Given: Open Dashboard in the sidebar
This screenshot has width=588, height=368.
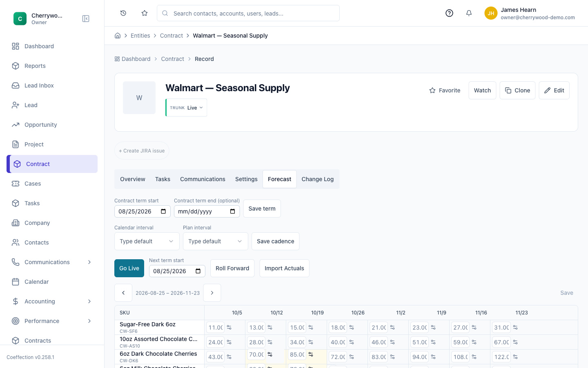Looking at the screenshot, I should [52, 46].
